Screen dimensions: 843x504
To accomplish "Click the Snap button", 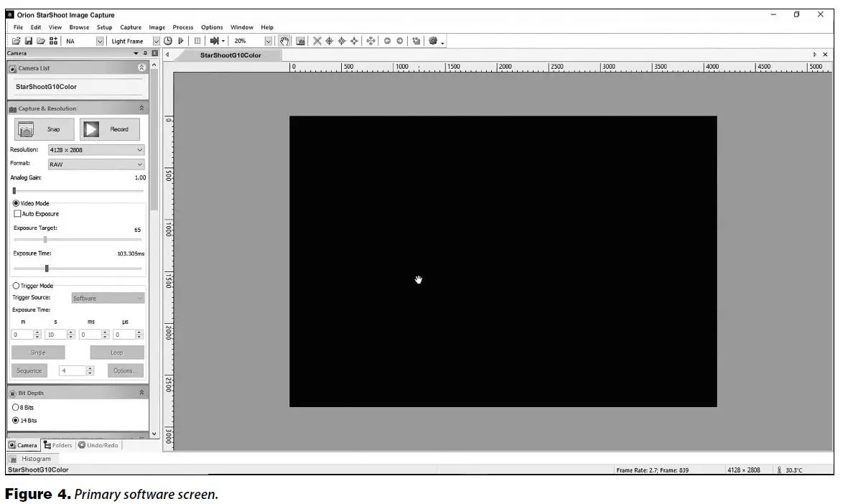I will 44,129.
